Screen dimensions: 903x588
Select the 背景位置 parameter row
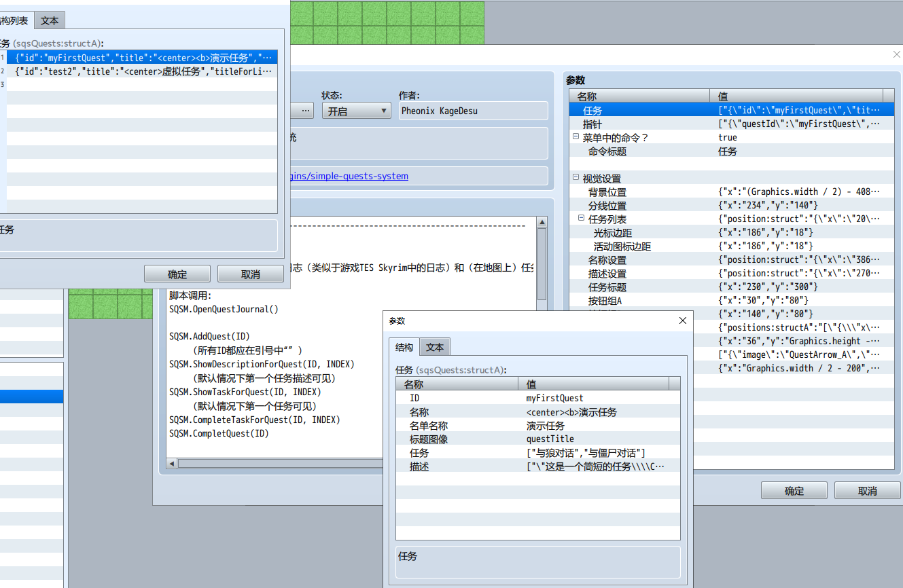(731, 191)
